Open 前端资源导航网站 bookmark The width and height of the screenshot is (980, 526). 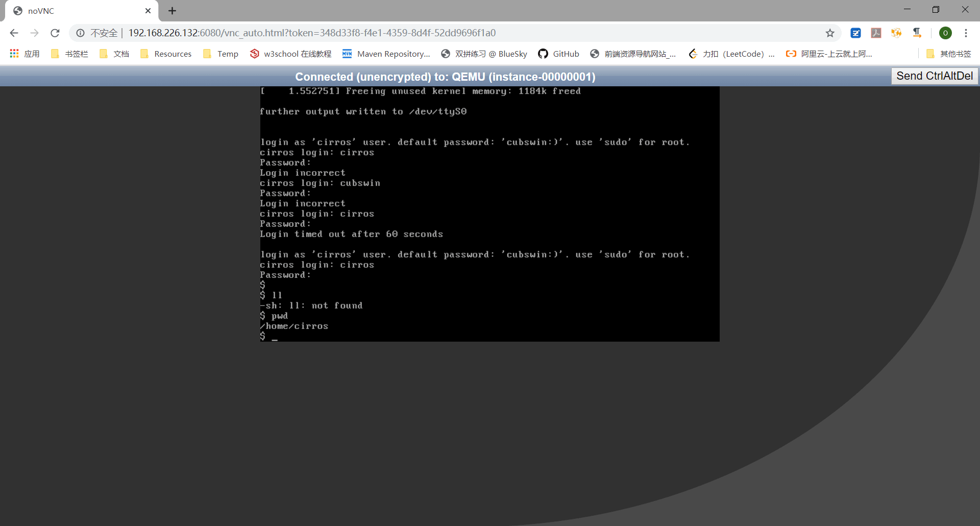pyautogui.click(x=633, y=54)
